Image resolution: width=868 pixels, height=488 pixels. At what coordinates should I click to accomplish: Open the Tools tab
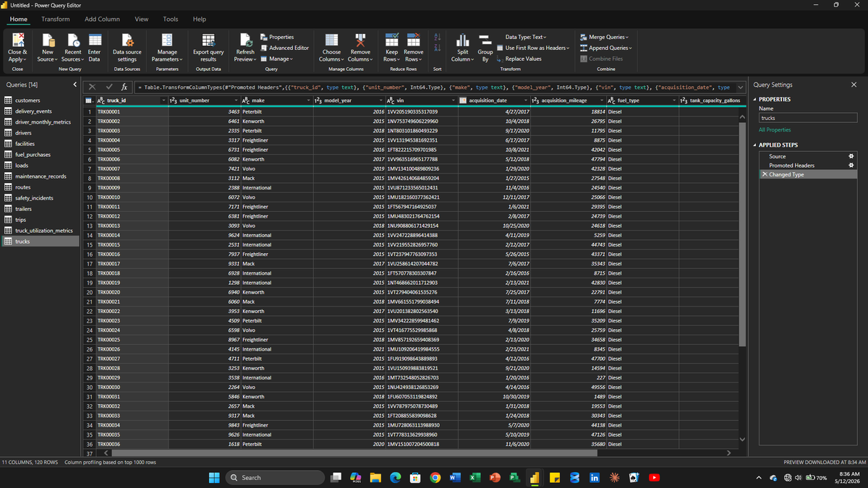point(171,19)
